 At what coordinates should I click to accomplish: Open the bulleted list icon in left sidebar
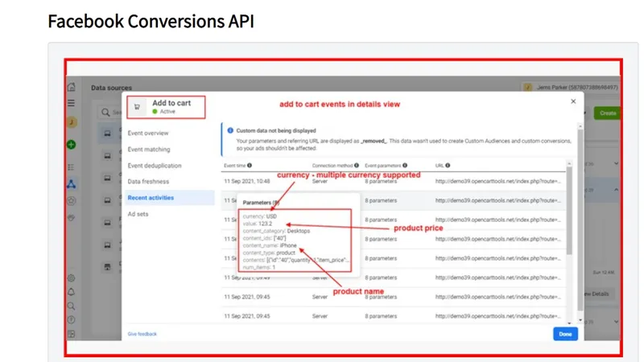point(71,167)
